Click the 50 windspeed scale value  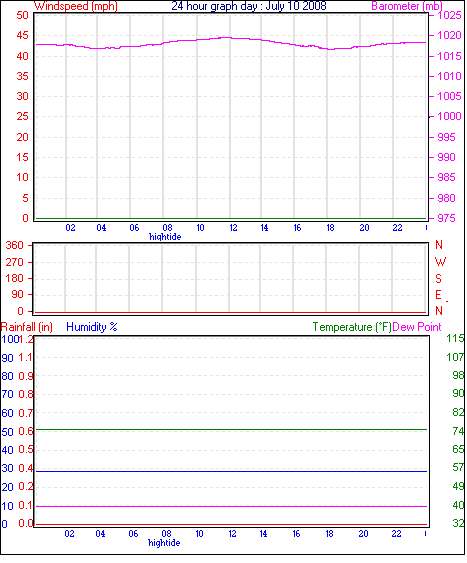pyautogui.click(x=22, y=15)
